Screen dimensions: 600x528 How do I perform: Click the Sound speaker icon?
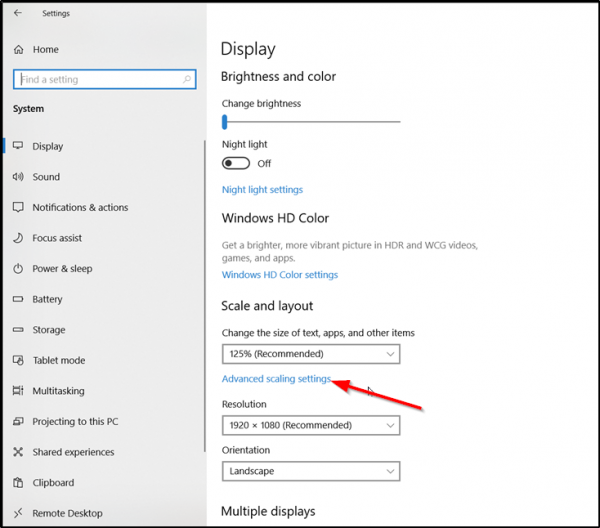click(x=18, y=176)
